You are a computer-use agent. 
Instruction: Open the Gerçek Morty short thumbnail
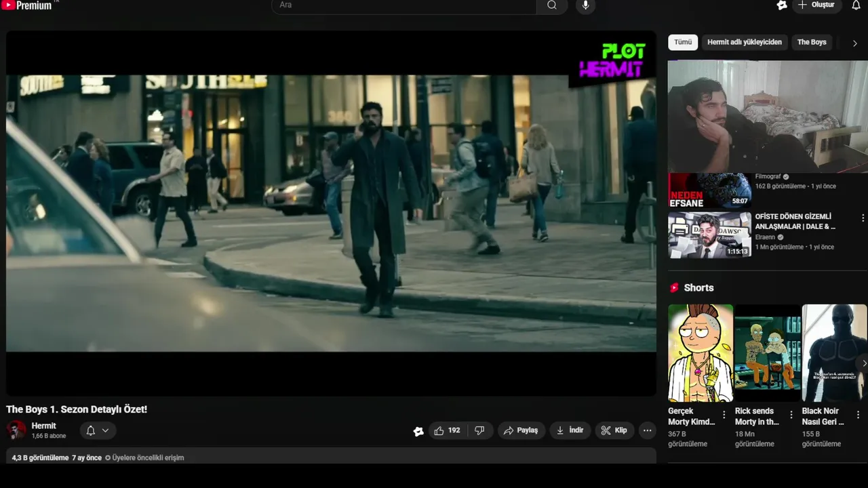pyautogui.click(x=701, y=353)
